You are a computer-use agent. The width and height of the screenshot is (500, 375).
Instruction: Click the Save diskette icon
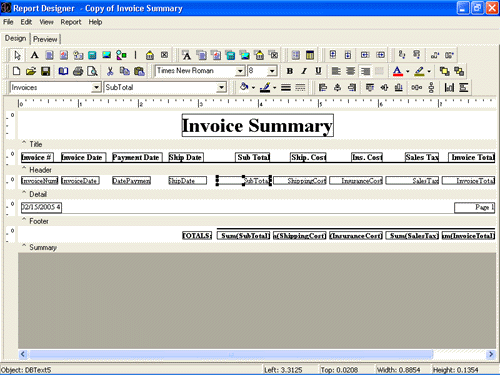[x=45, y=71]
